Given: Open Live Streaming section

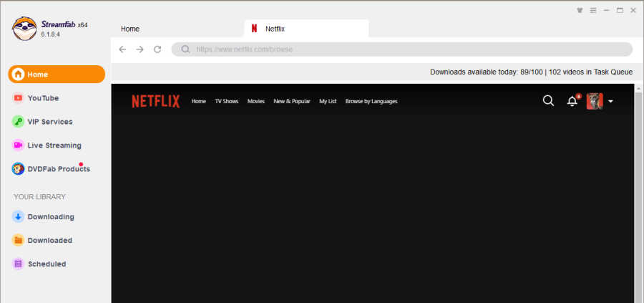Looking at the screenshot, I should coord(54,145).
